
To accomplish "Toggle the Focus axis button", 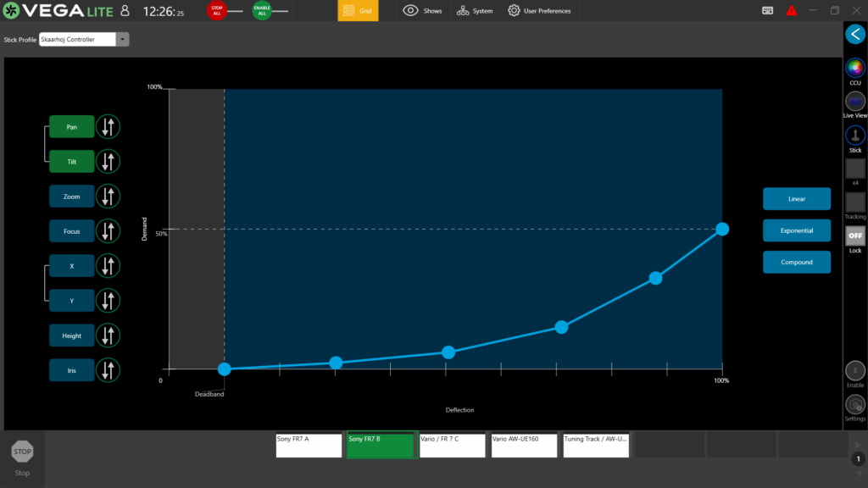I will [x=71, y=231].
